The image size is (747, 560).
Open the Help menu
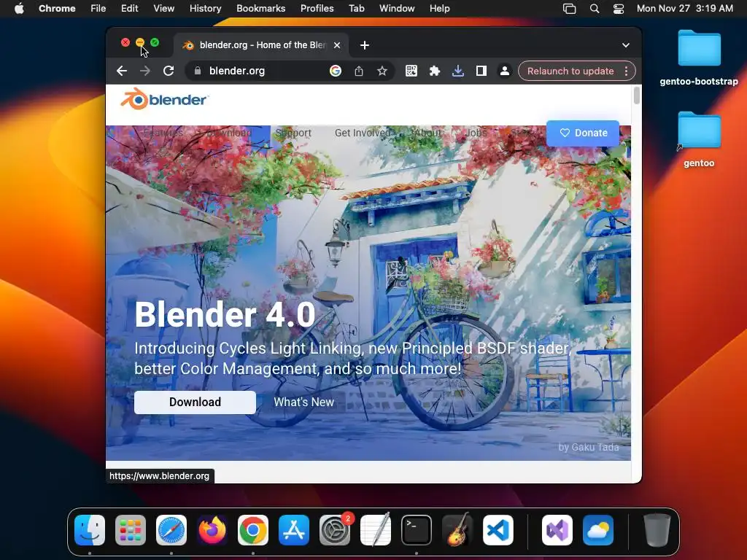click(439, 9)
